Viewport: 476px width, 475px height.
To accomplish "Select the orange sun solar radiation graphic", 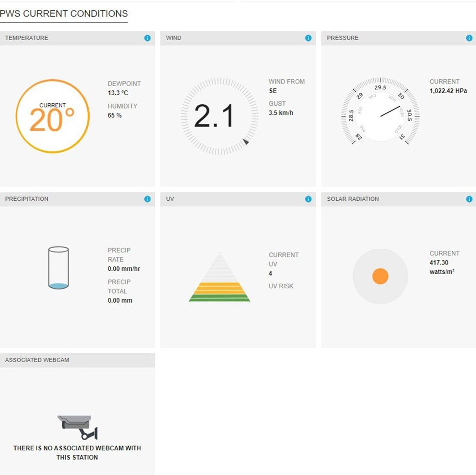I will point(380,276).
